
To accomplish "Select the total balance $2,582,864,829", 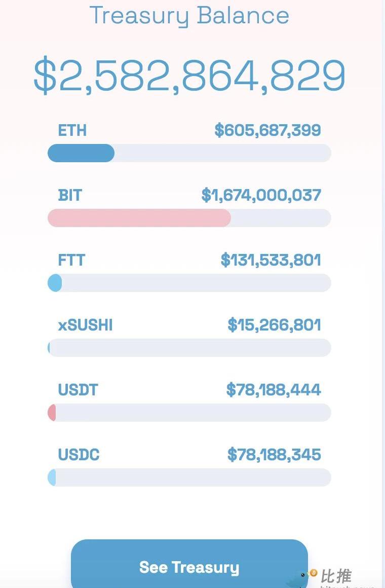I will tap(189, 76).
